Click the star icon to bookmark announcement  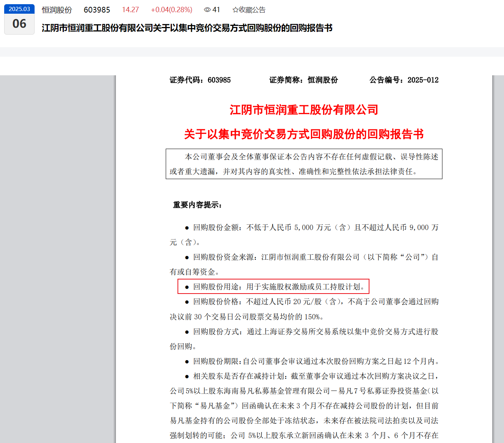pyautogui.click(x=235, y=10)
